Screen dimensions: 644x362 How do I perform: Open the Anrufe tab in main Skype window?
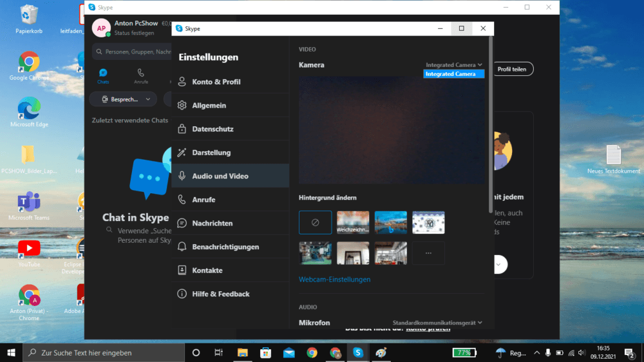point(141,77)
